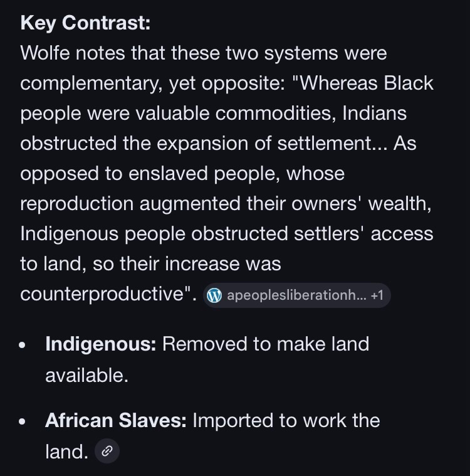Click "obstructed the expansion of settlement" text

pyautogui.click(x=195, y=144)
